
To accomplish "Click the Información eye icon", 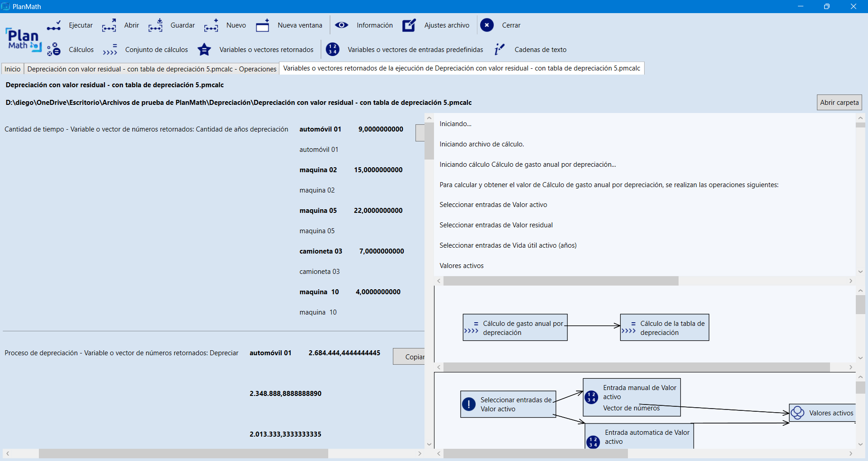I will [341, 25].
